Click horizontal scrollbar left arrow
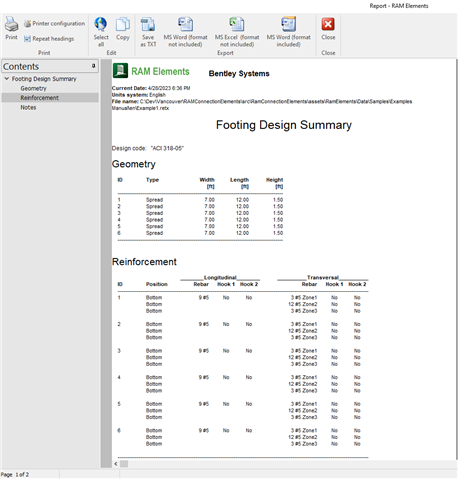The image size is (458, 479). click(x=116, y=464)
